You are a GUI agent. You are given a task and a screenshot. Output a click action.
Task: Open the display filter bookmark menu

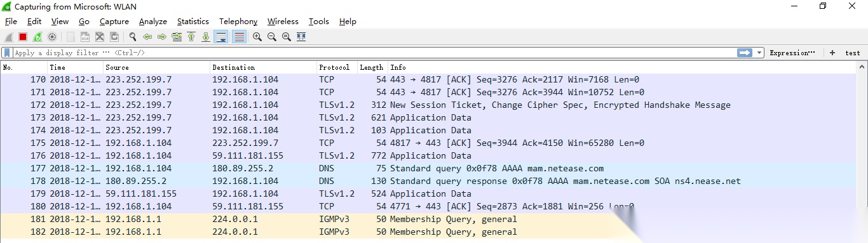pyautogui.click(x=7, y=53)
